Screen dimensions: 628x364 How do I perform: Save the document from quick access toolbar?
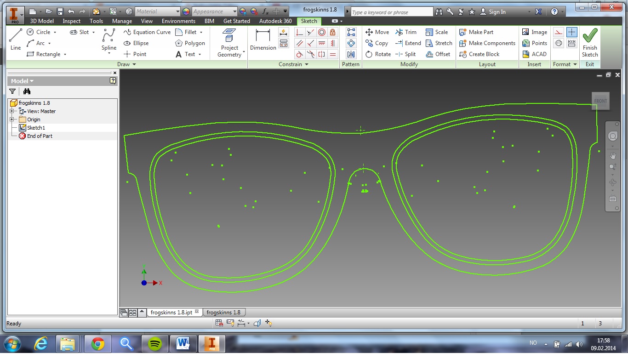coord(60,11)
